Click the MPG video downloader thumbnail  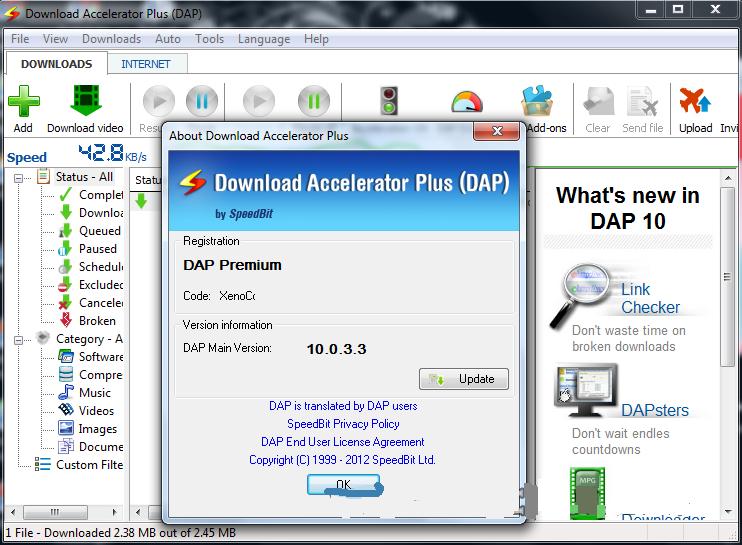coord(587,493)
